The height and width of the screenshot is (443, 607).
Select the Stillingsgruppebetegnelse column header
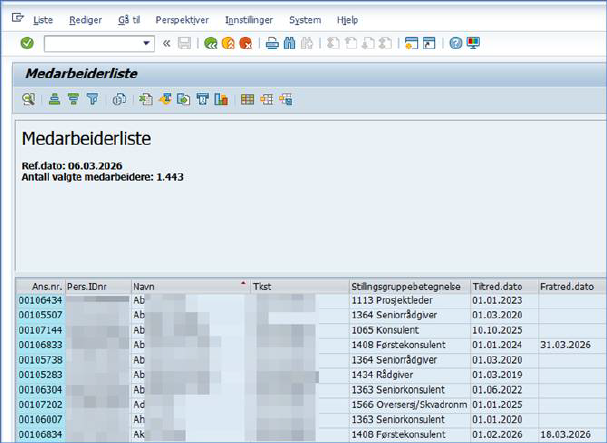[410, 287]
